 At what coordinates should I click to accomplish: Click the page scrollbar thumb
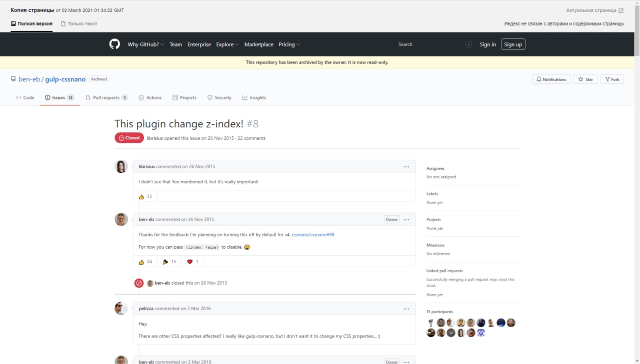637,30
